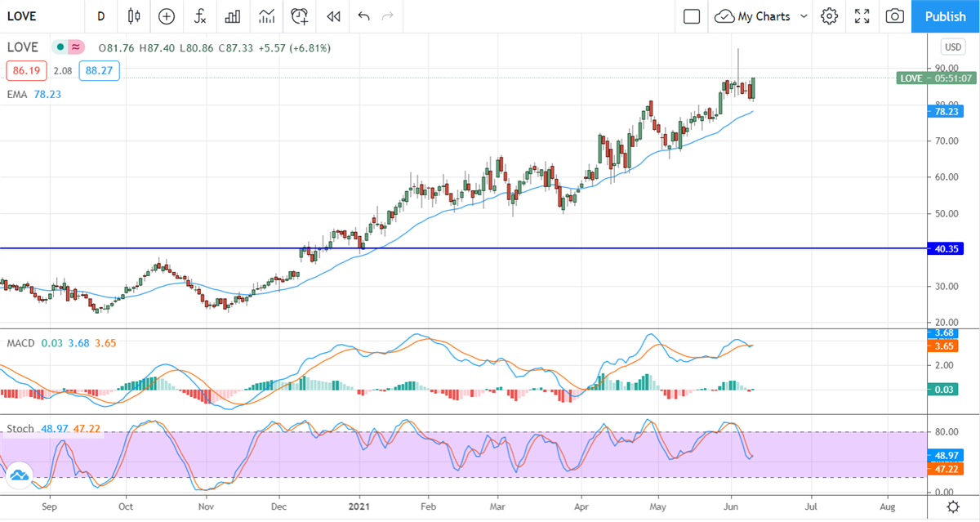Click the 86.19 sell price button
Viewport: 980px width, 522px height.
pyautogui.click(x=27, y=71)
